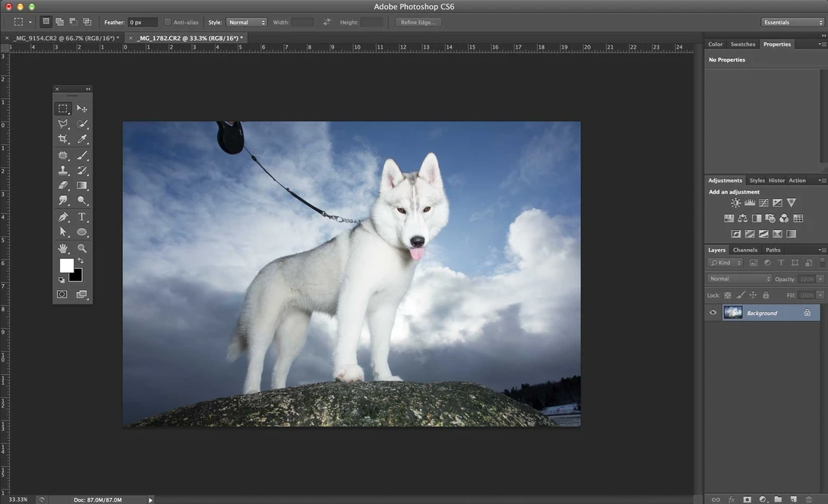This screenshot has height=504, width=828.
Task: Click in the Feather input field
Action: [x=143, y=22]
